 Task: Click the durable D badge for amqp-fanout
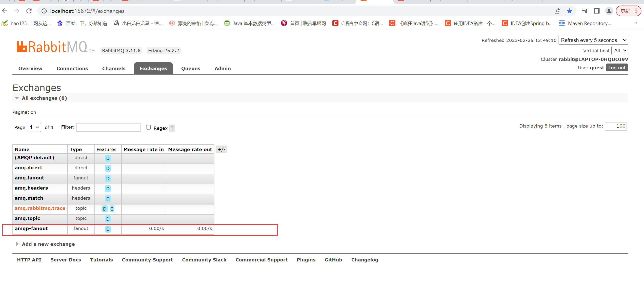coord(108,229)
